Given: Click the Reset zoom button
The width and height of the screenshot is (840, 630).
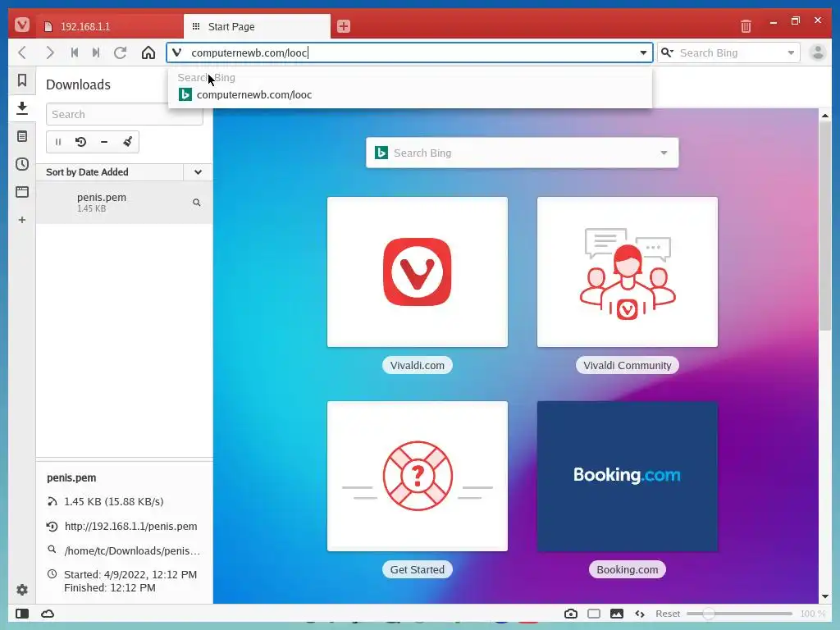Looking at the screenshot, I should coord(668,614).
